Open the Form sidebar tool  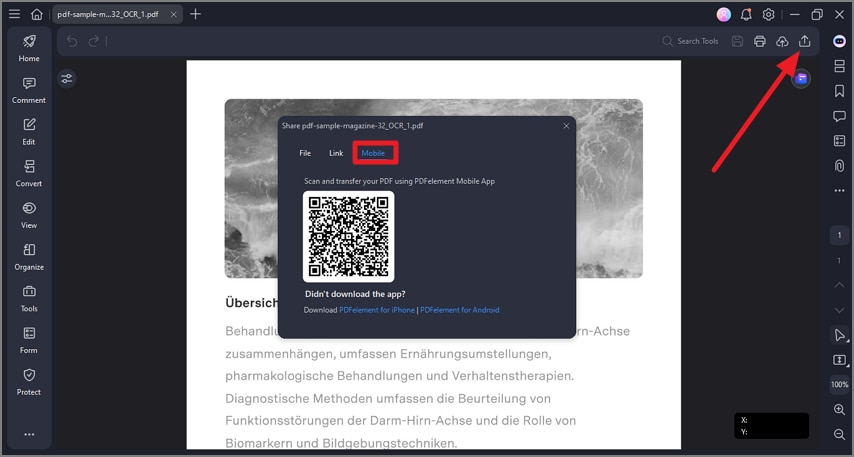(x=29, y=340)
